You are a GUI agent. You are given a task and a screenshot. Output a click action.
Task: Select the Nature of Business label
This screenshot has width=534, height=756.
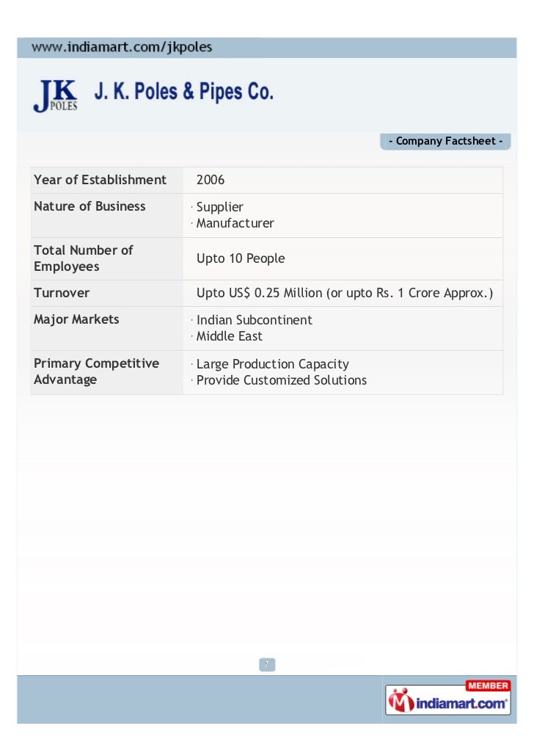point(89,206)
